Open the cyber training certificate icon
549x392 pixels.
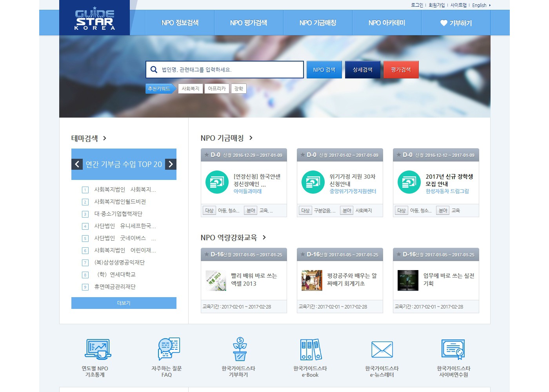453,349
